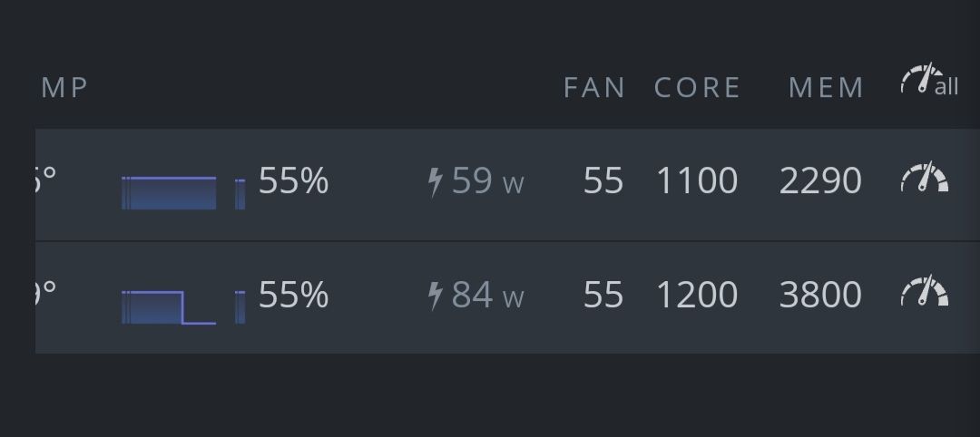
Task: Click the lightning icon beside 84 w
Action: [435, 296]
